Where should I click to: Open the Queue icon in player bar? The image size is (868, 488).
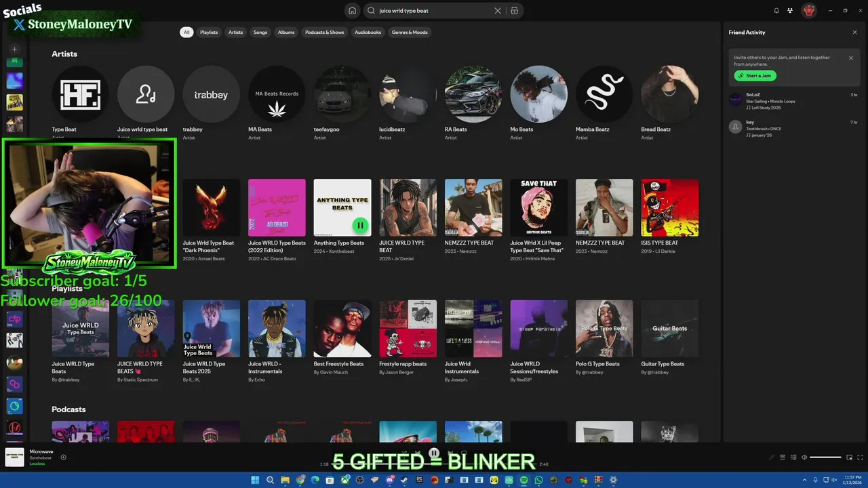pyautogui.click(x=783, y=457)
